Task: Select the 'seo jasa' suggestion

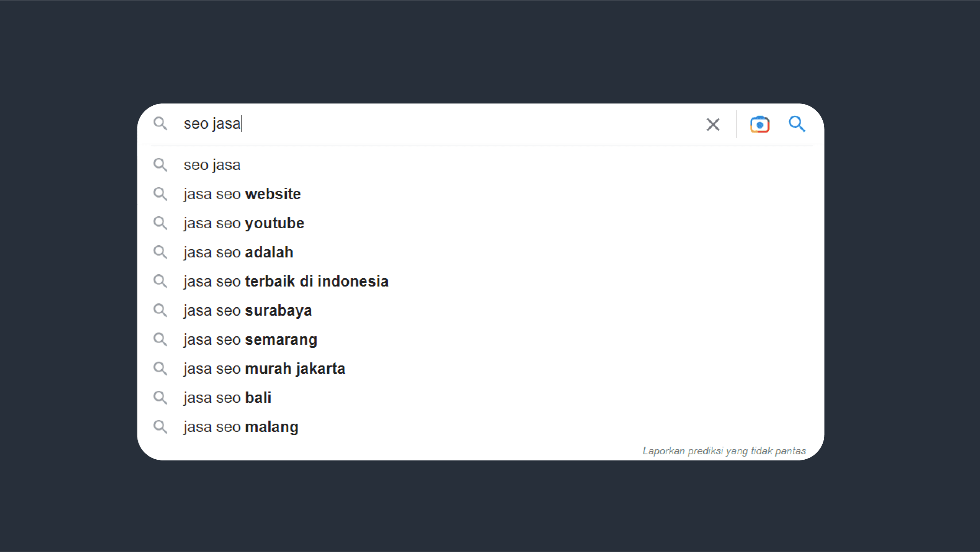Action: [x=212, y=165]
